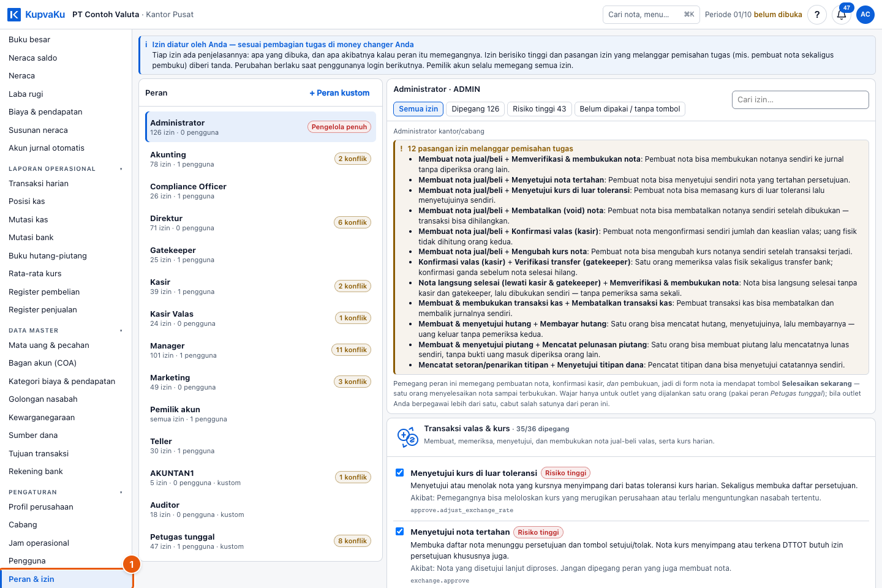Viewport: 882px width, 588px height.
Task: Select the Manager role
Action: (x=261, y=350)
